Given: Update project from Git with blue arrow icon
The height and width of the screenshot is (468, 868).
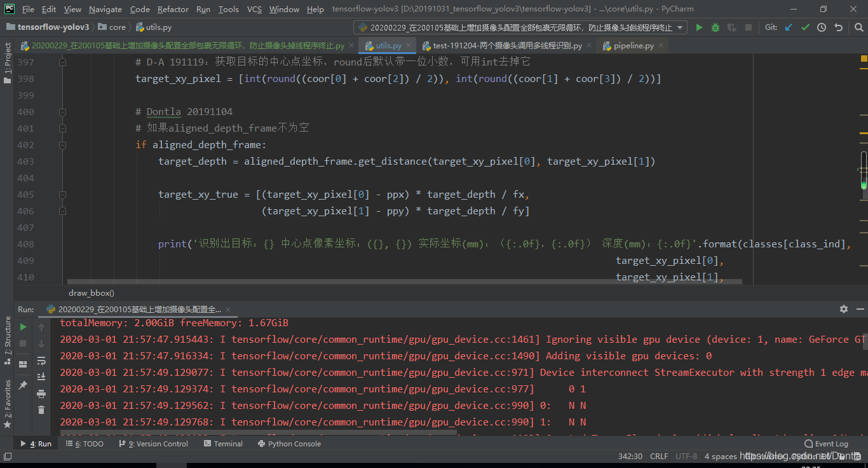Looking at the screenshot, I should click(787, 27).
